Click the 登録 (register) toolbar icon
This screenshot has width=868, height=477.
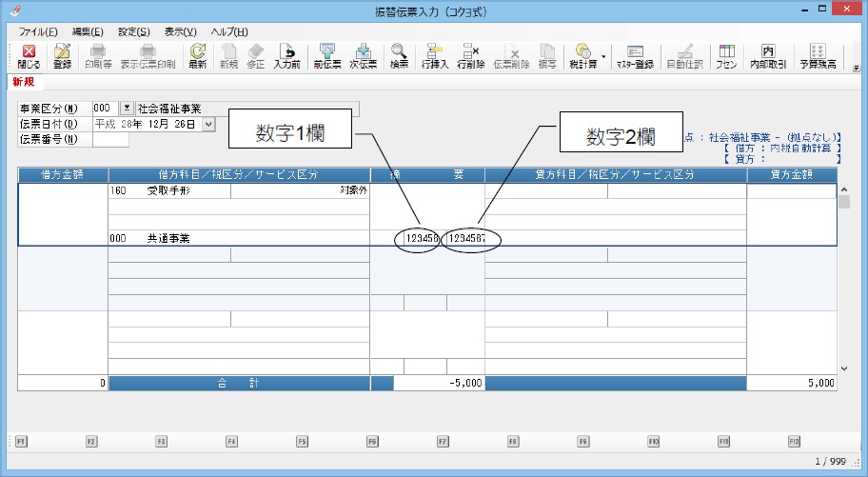click(62, 56)
